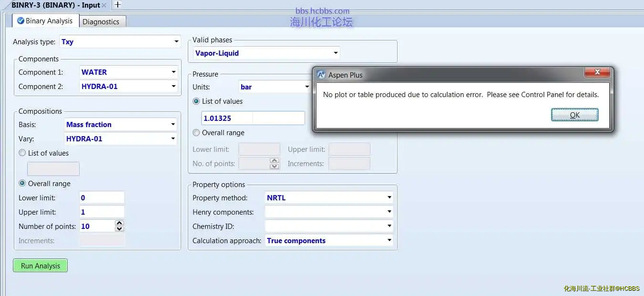Select compositions Overall range option
The width and height of the screenshot is (644, 296).
[x=22, y=184]
